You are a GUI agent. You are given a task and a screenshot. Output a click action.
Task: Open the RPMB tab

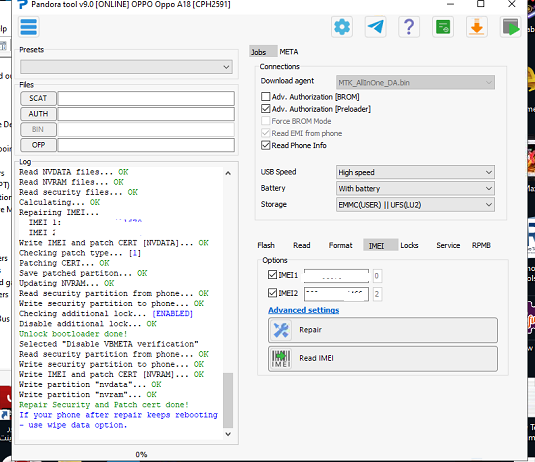(x=481, y=245)
